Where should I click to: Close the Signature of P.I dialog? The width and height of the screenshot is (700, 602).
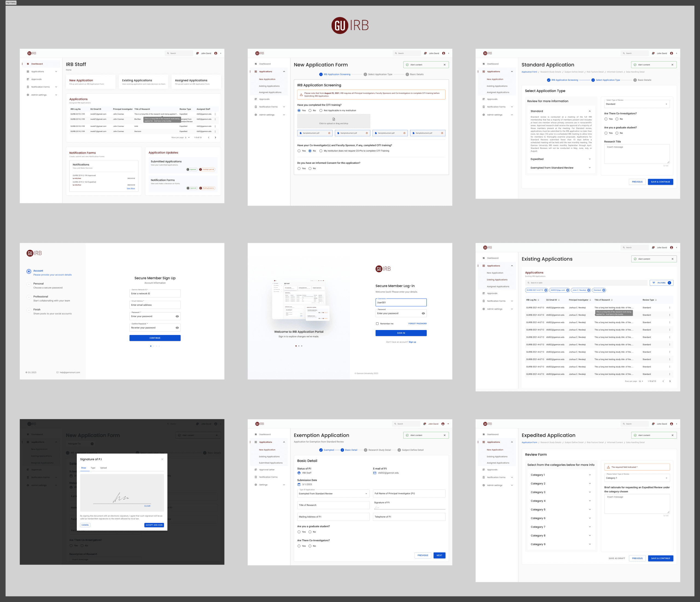(x=162, y=459)
